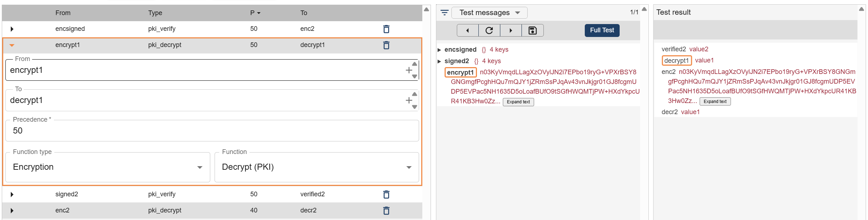Reload the current test message

click(x=489, y=31)
